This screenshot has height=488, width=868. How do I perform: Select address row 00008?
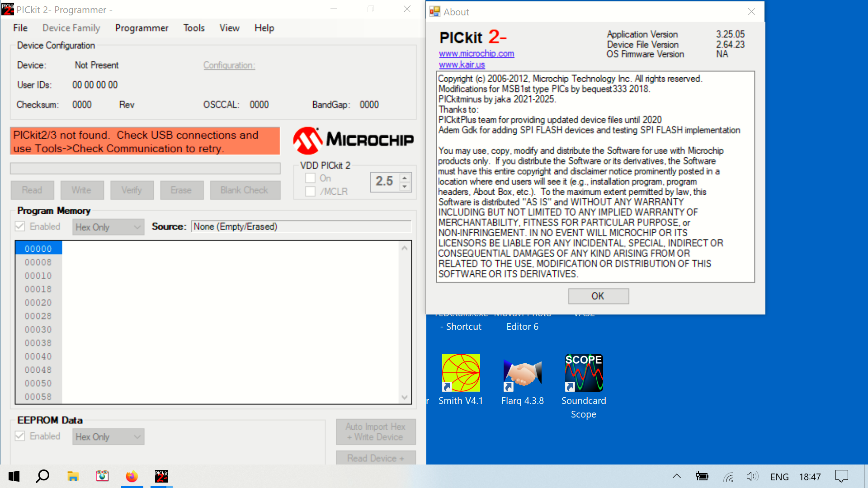pyautogui.click(x=38, y=262)
